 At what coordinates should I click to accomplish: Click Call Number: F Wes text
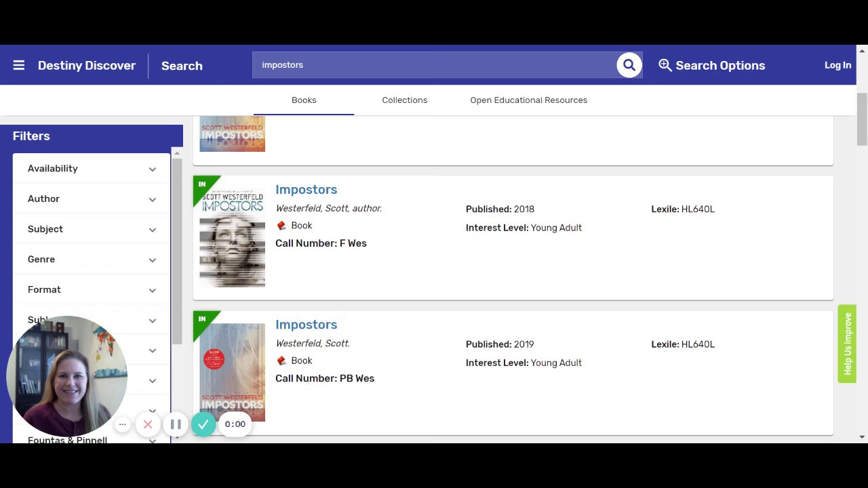[x=321, y=243]
